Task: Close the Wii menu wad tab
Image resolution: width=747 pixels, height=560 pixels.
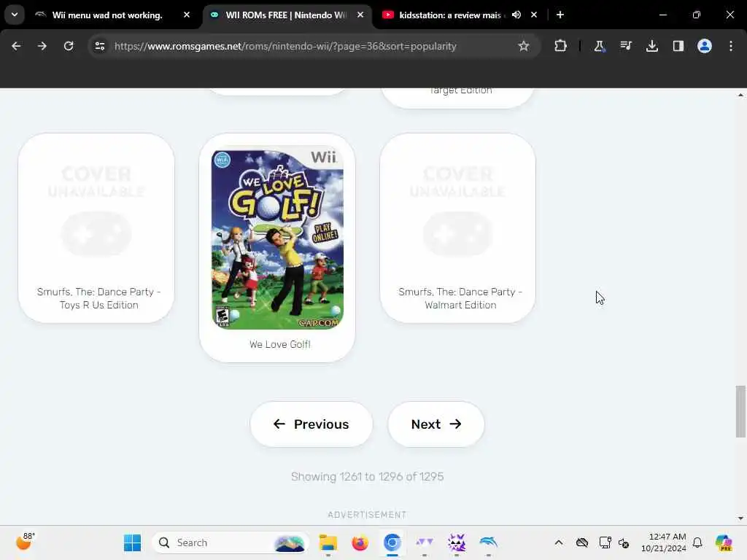Action: coord(187,15)
